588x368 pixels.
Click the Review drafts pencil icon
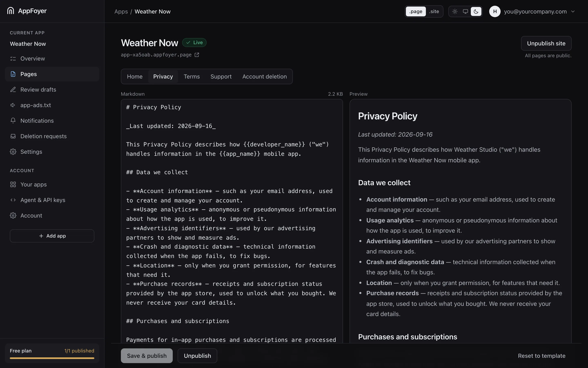coord(13,90)
